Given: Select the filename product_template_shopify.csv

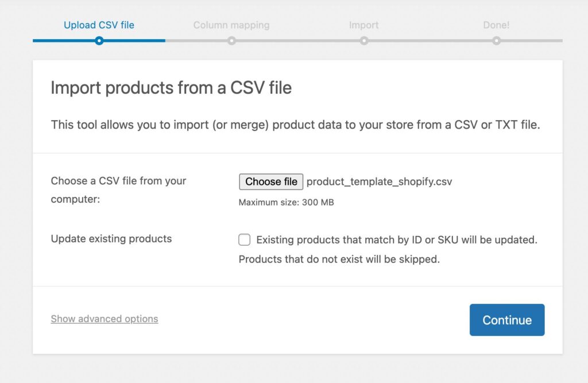Looking at the screenshot, I should click(x=380, y=181).
